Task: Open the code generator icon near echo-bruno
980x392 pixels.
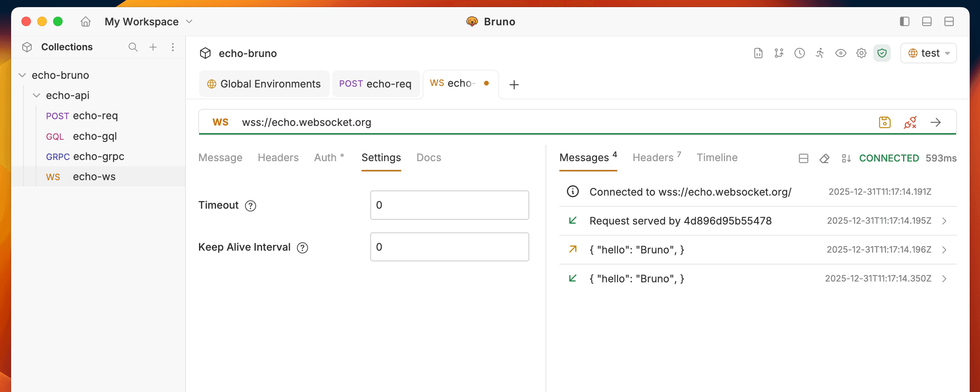Action: pyautogui.click(x=758, y=53)
